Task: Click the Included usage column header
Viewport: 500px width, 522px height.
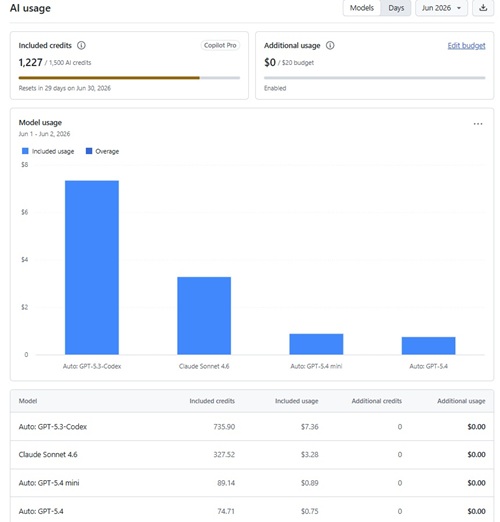Action: (297, 401)
